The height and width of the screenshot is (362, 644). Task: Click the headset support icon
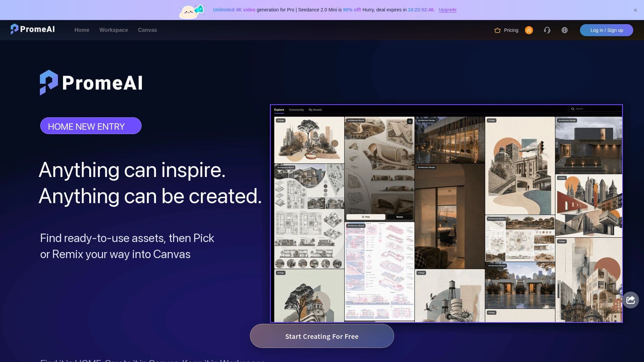[547, 30]
